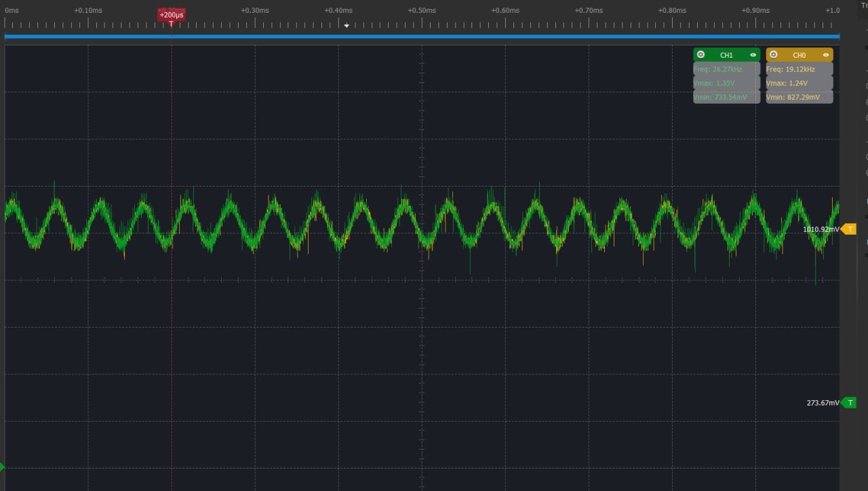Viewport: 868px width, 491px height.
Task: Open CH0 channel settings gear
Action: (774, 55)
